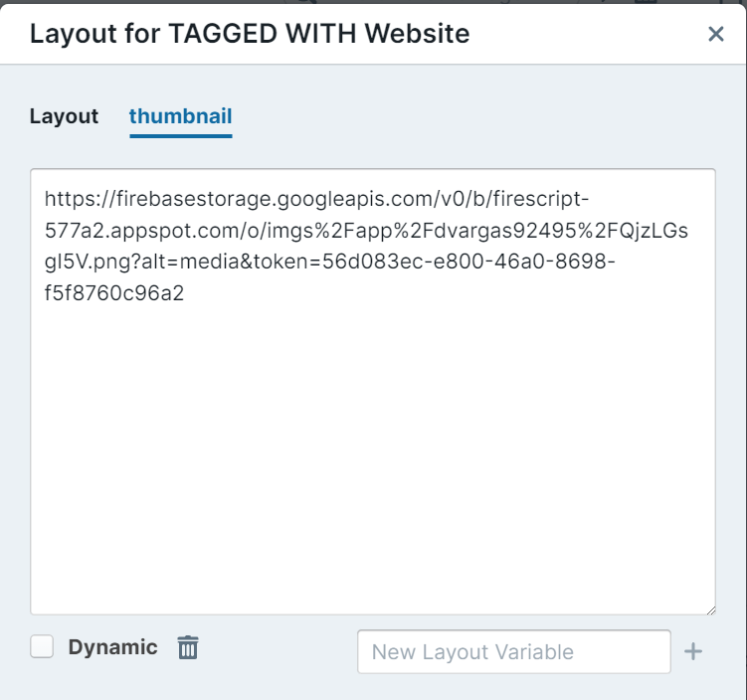Click the blue underline beneath the thumbnail tab

[x=181, y=136]
